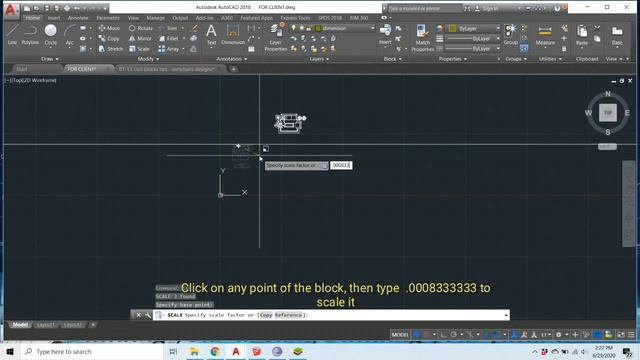Screen dimensions: 640x360
Task: Toggle polar tracking in status bar
Action: tap(453, 335)
